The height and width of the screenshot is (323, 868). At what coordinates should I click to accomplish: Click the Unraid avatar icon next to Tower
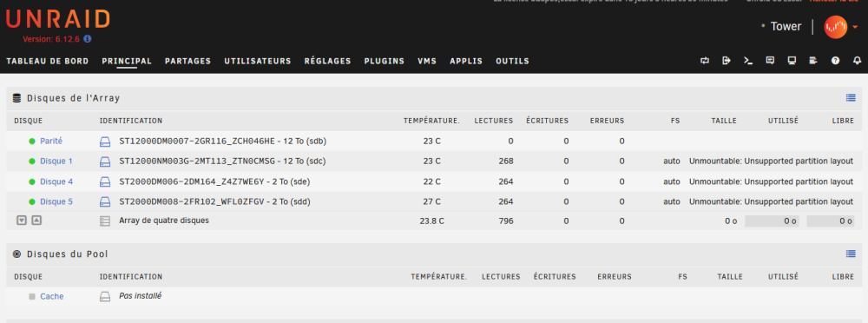pos(835,27)
